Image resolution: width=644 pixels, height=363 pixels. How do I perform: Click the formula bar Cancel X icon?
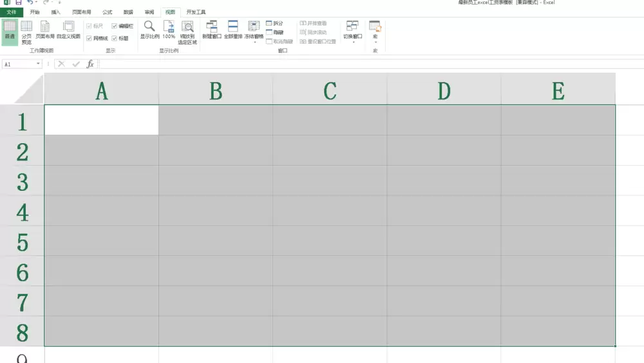tap(61, 64)
